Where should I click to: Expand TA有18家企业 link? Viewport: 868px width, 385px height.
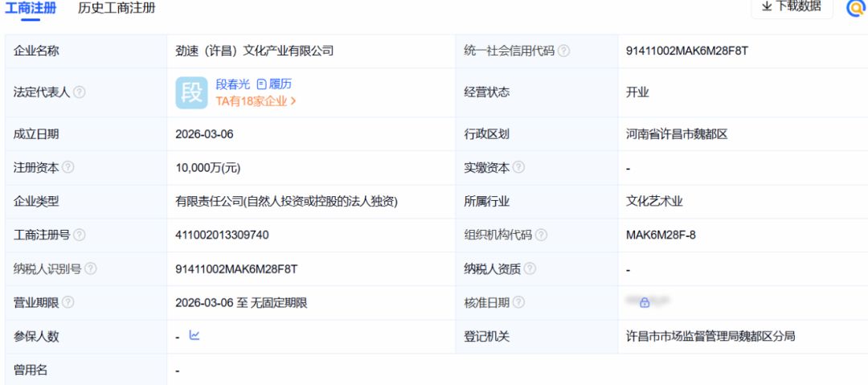click(256, 101)
